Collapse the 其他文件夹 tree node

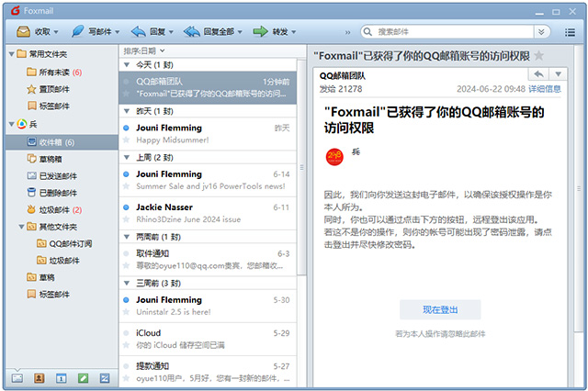point(21,227)
